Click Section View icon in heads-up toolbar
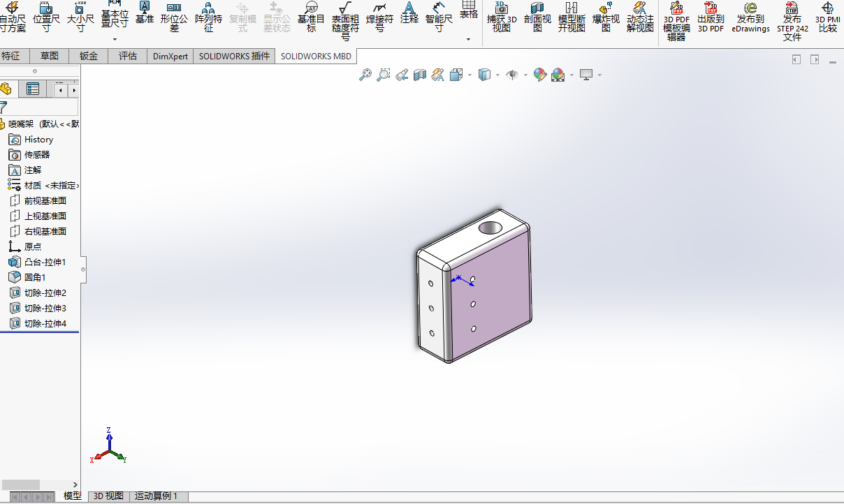The height and width of the screenshot is (504, 844). (x=420, y=75)
